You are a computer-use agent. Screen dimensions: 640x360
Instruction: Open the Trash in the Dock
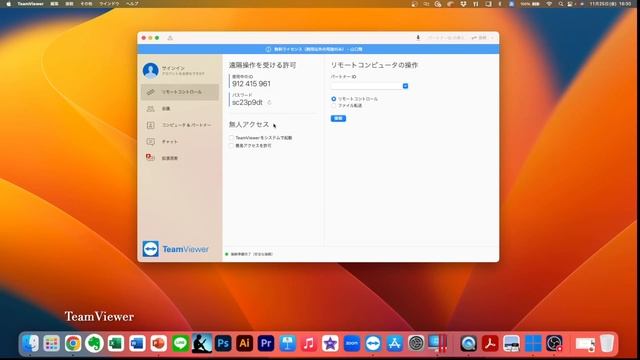tap(607, 343)
